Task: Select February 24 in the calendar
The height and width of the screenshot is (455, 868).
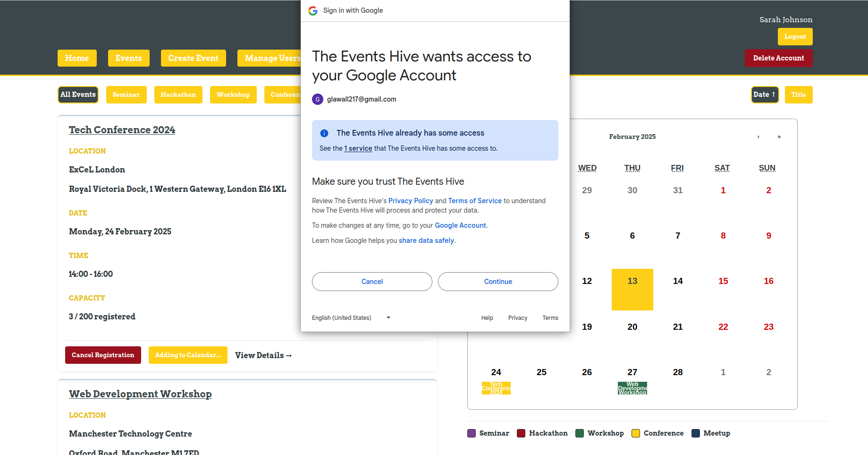Action: (x=496, y=372)
